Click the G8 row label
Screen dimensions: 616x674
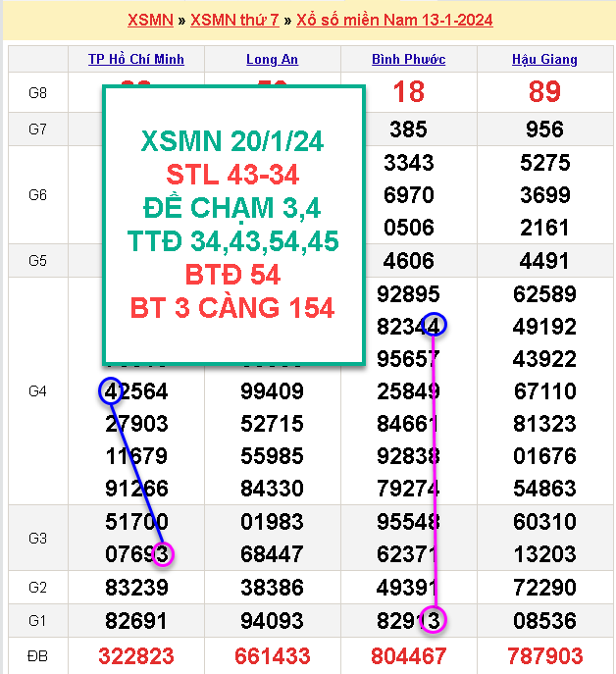point(37,93)
